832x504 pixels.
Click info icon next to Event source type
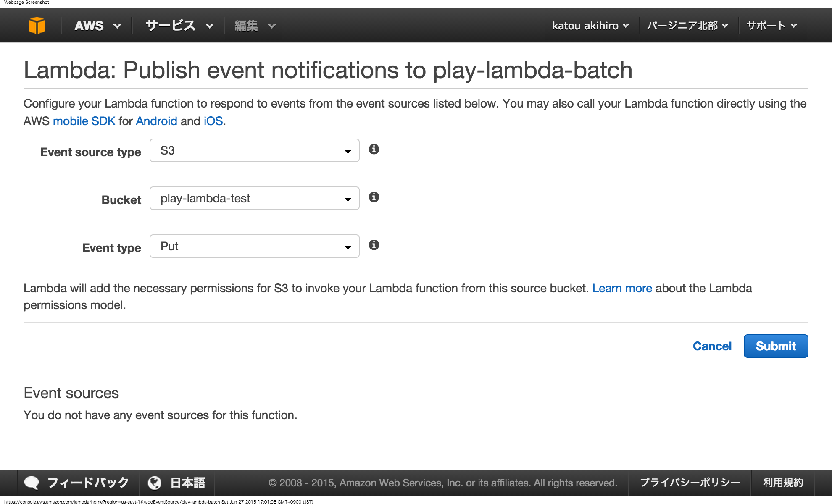[x=374, y=149]
